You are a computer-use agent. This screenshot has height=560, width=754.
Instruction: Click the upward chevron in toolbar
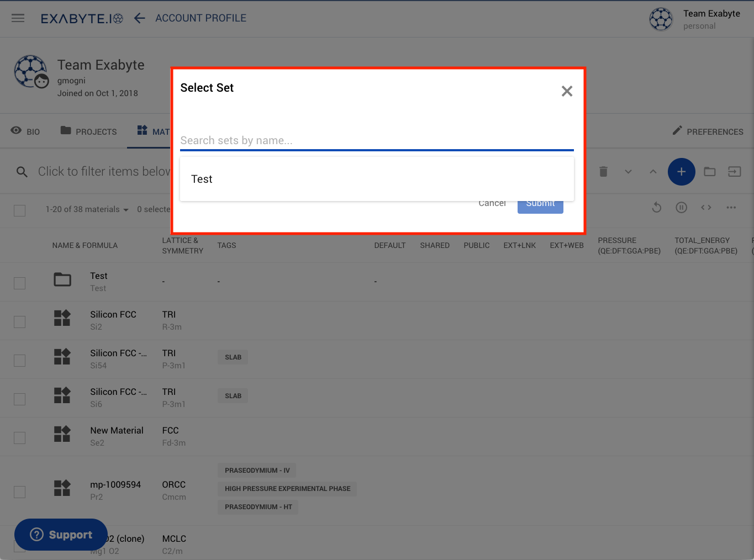click(653, 172)
